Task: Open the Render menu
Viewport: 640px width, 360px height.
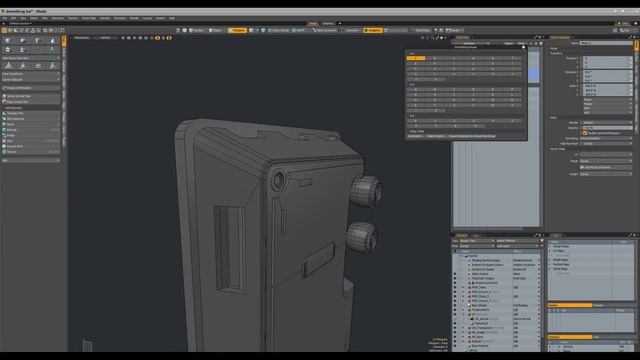Action: tap(134, 18)
